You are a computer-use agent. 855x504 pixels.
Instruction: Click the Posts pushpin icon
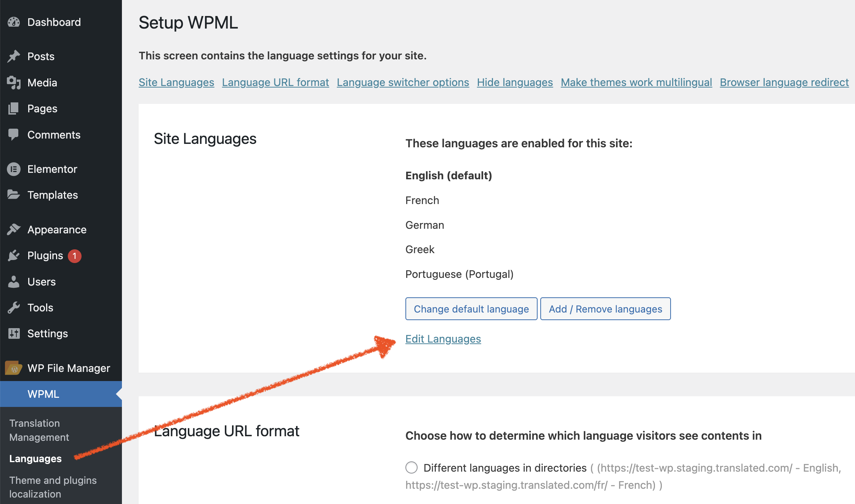click(14, 56)
